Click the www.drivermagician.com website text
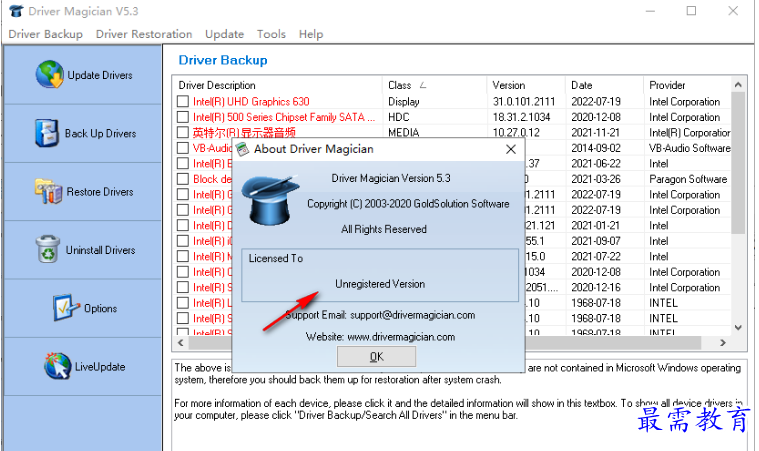759x451 pixels. coord(401,337)
